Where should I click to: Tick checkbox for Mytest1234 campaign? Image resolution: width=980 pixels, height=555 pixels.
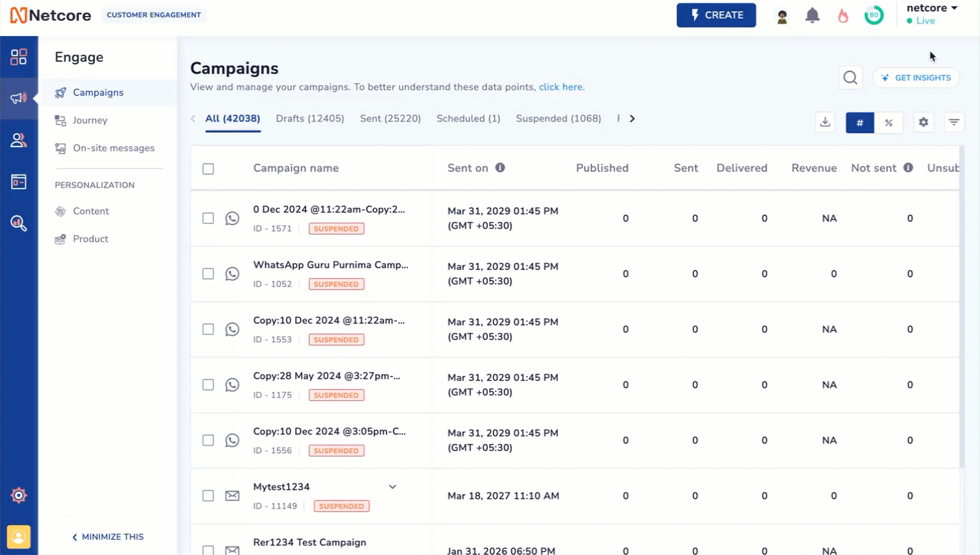(x=208, y=496)
